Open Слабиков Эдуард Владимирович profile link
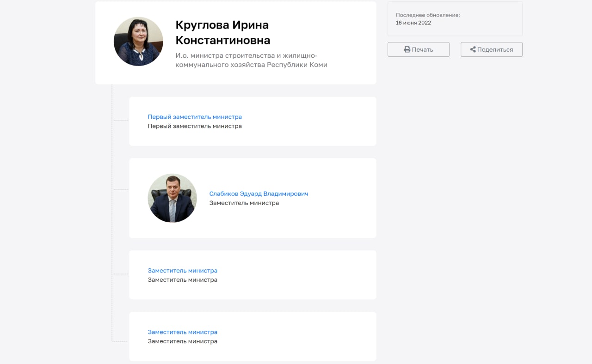The height and width of the screenshot is (364, 592). (x=259, y=194)
